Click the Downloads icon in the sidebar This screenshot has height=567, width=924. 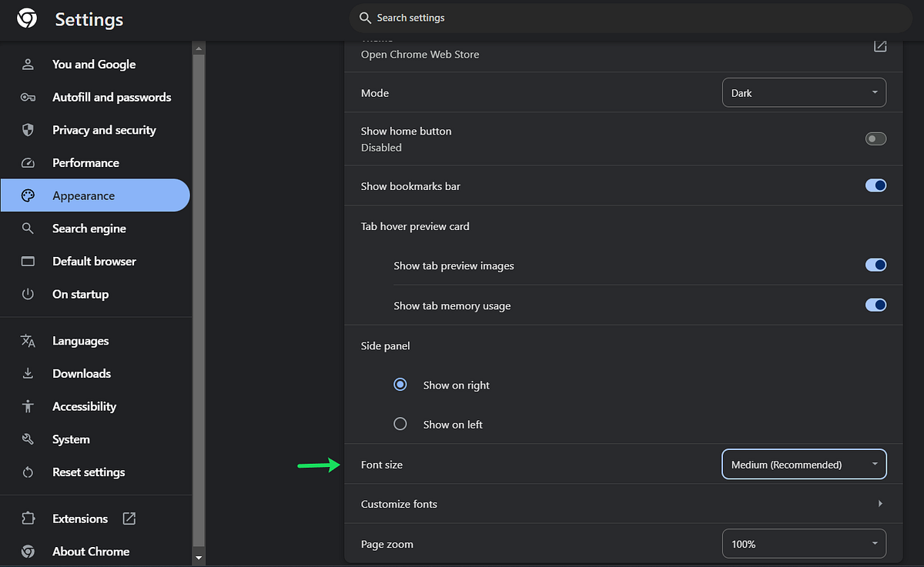point(28,373)
